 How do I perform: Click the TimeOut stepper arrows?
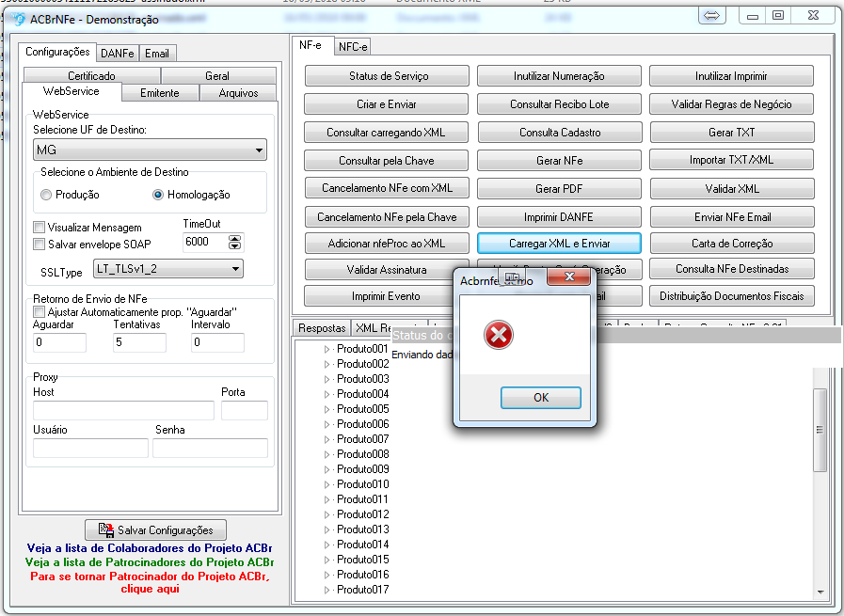[x=234, y=242]
